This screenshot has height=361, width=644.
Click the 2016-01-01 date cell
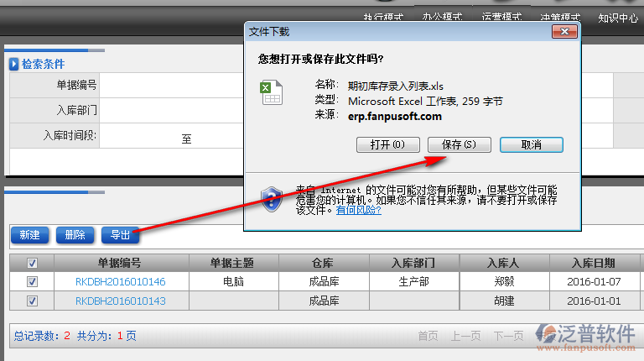(x=594, y=301)
